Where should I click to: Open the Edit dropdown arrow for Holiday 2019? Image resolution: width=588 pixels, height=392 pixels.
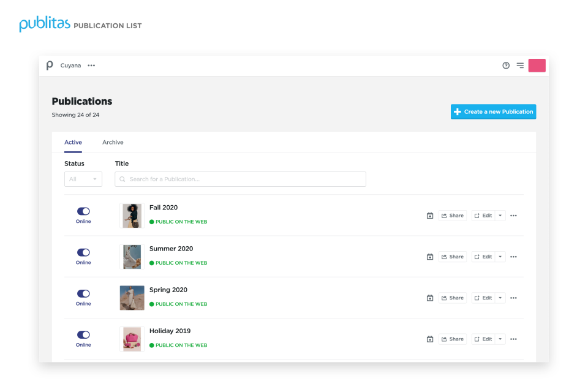pyautogui.click(x=500, y=339)
